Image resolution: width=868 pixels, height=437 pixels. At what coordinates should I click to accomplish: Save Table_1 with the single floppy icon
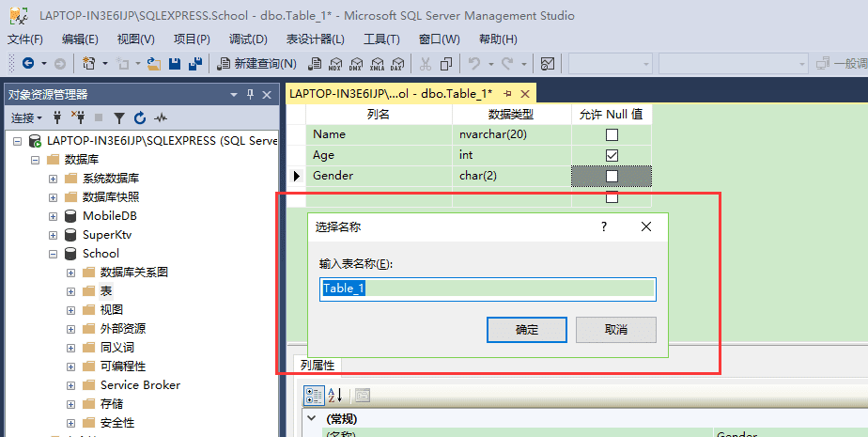pos(175,64)
